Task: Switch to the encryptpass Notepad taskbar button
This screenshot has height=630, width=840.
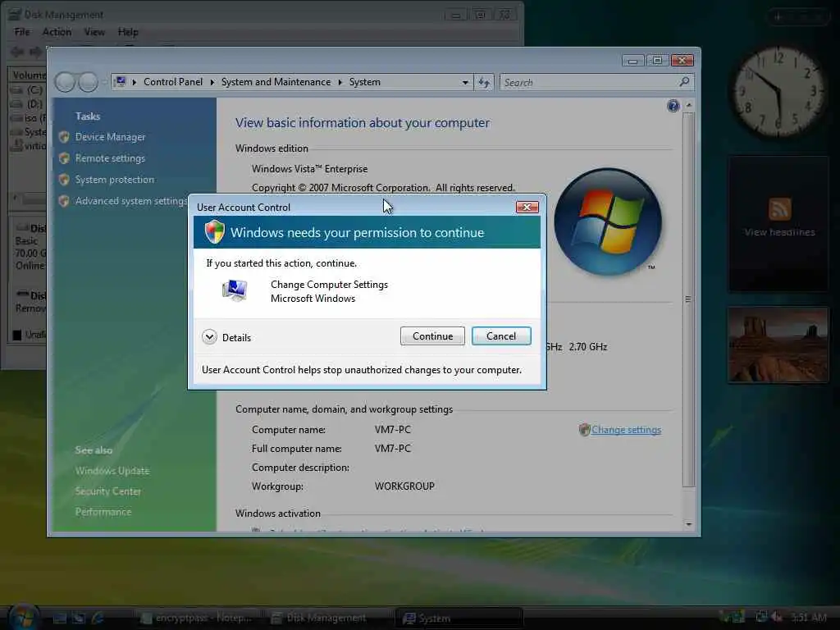Action: click(197, 619)
